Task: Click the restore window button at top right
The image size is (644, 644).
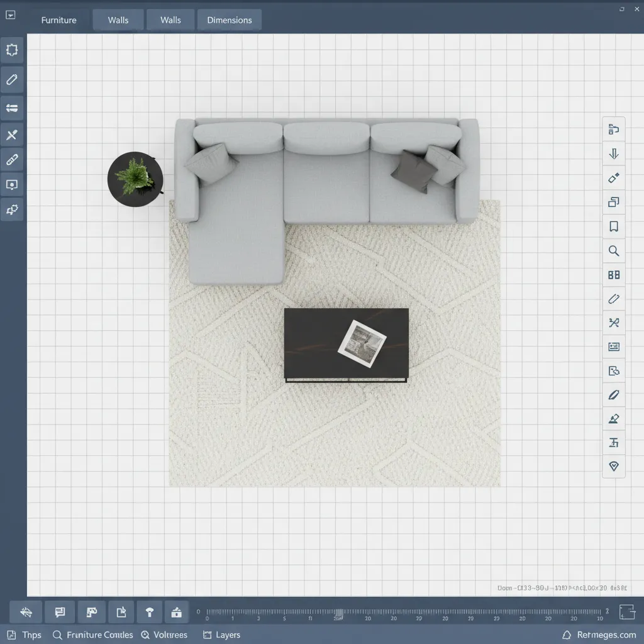Action: tap(622, 9)
